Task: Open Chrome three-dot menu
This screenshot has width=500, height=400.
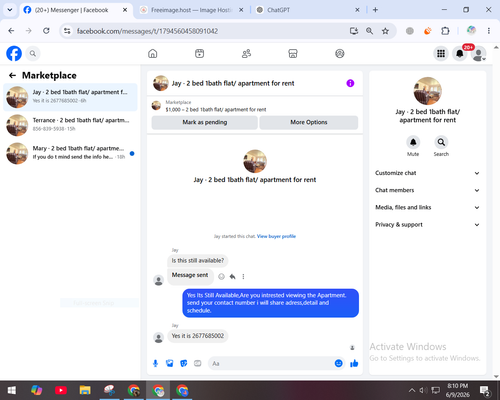Action: click(x=489, y=31)
